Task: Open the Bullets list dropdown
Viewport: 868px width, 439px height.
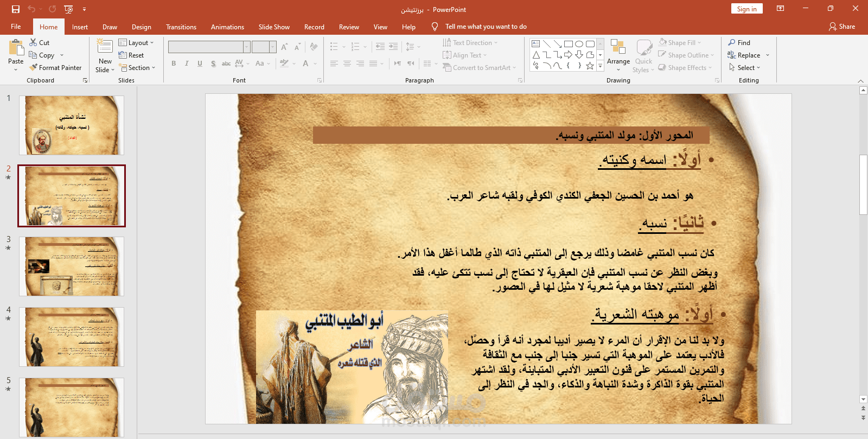Action: (343, 47)
